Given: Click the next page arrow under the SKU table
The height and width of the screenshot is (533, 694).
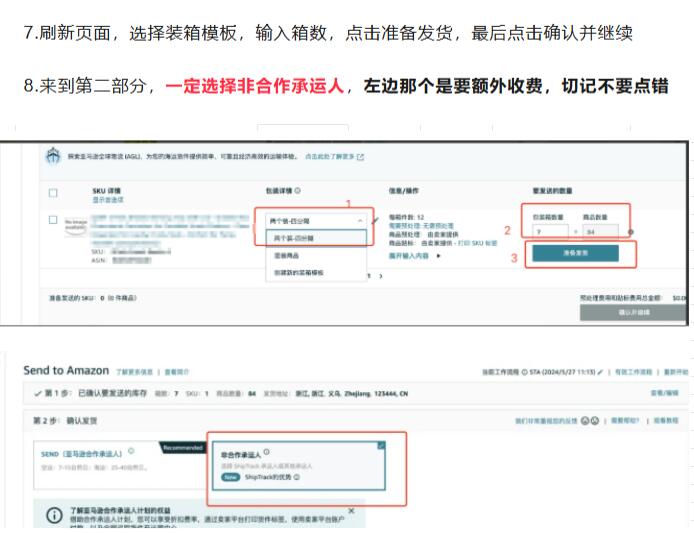Looking at the screenshot, I should (381, 276).
